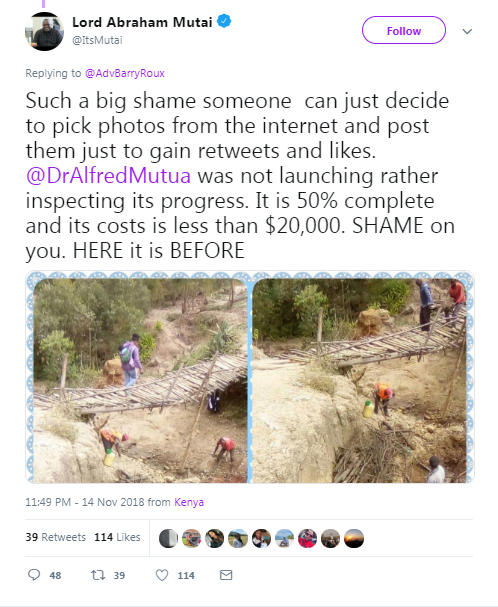498x607 pixels.
Task: Open right bridge construction photo
Action: pos(359,381)
